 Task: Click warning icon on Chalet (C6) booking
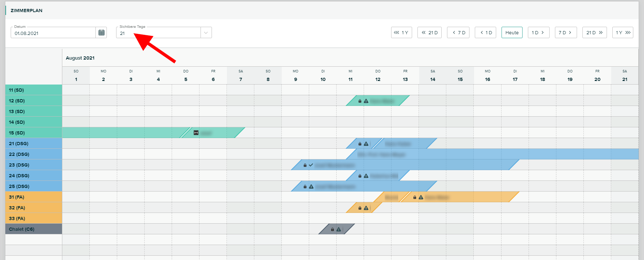point(339,229)
